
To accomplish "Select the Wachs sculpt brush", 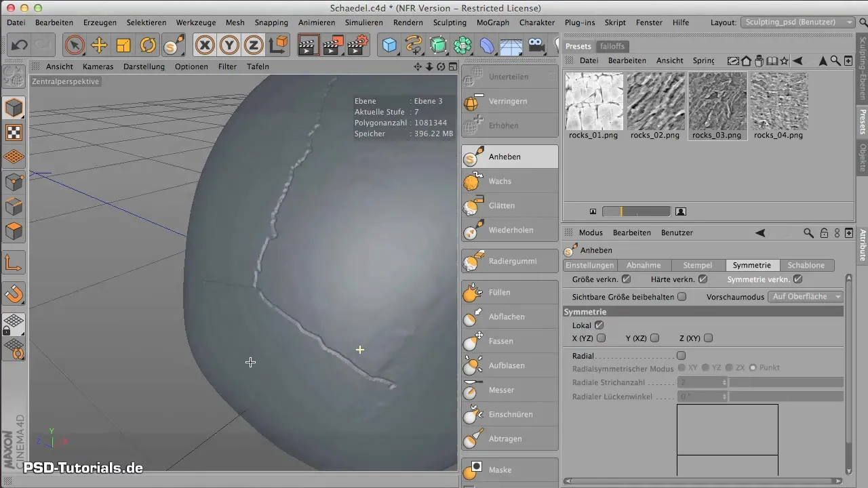I will pyautogui.click(x=510, y=181).
